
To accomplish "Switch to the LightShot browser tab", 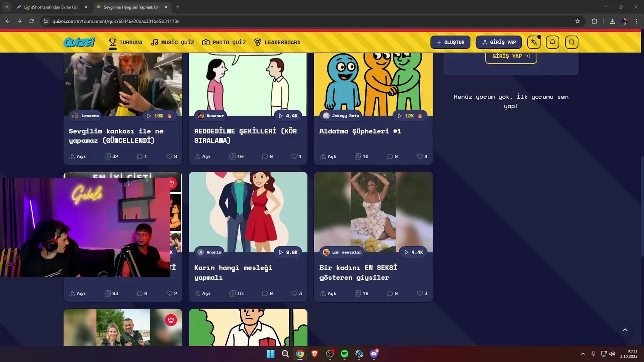I will click(x=51, y=7).
